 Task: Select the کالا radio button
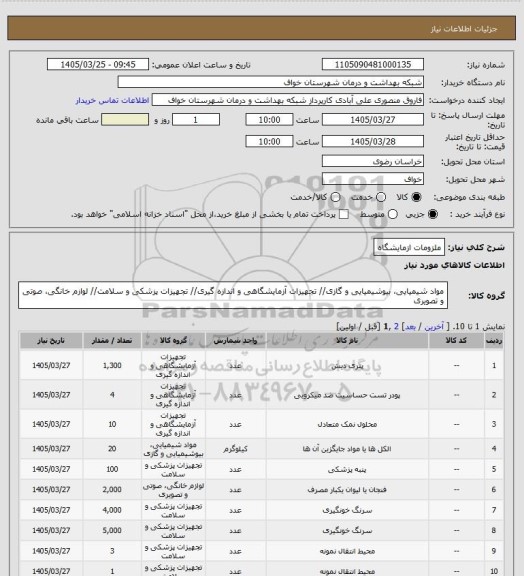pos(416,197)
